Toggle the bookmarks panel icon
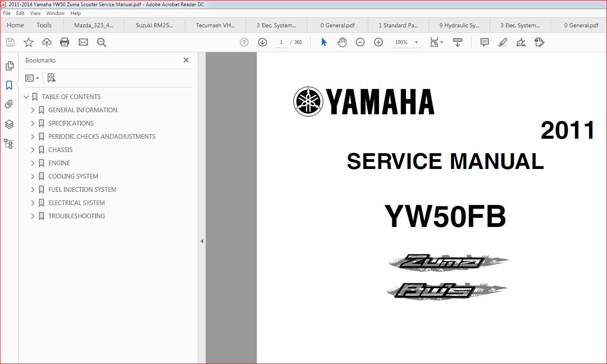607x364 pixels. click(9, 85)
